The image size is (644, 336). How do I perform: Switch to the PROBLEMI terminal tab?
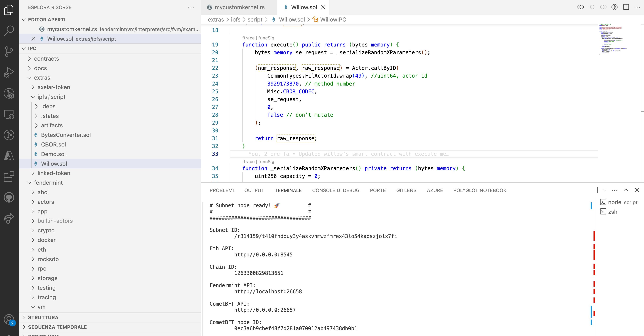point(221,190)
